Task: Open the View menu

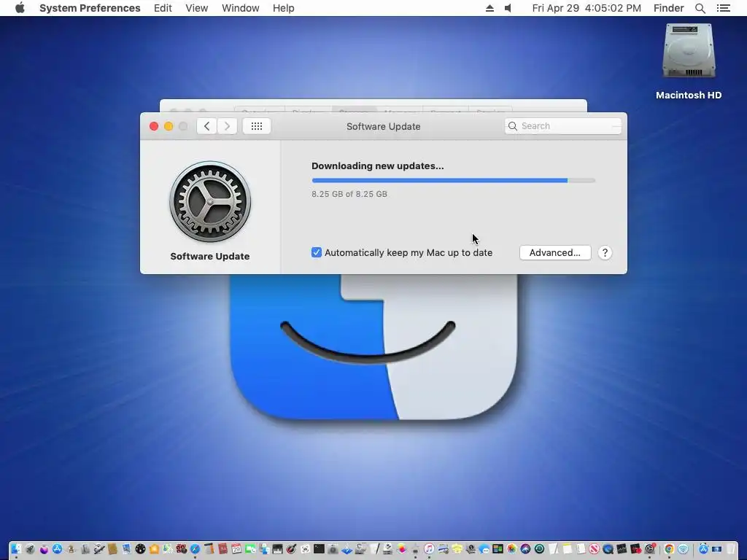Action: click(197, 8)
